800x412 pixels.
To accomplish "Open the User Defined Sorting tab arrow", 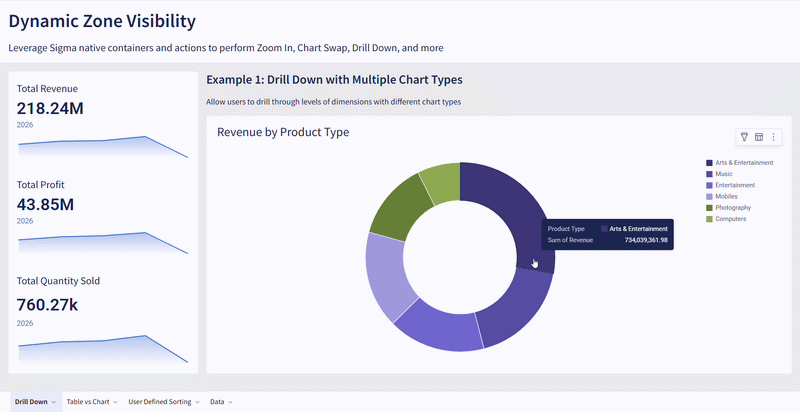I will point(197,402).
